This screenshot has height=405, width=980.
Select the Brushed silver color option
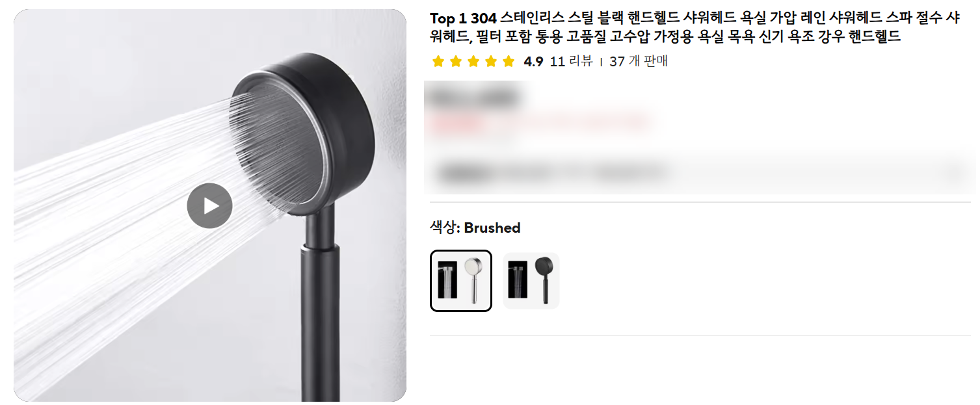(461, 281)
